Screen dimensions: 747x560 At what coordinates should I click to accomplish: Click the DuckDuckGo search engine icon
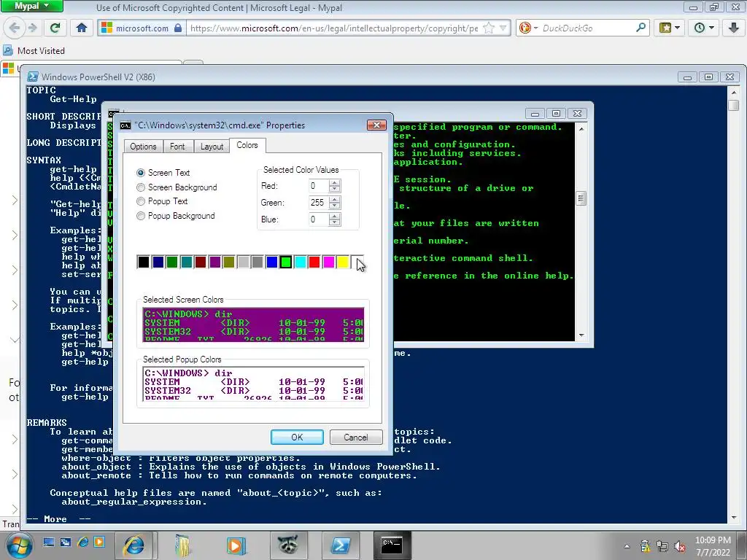525,28
